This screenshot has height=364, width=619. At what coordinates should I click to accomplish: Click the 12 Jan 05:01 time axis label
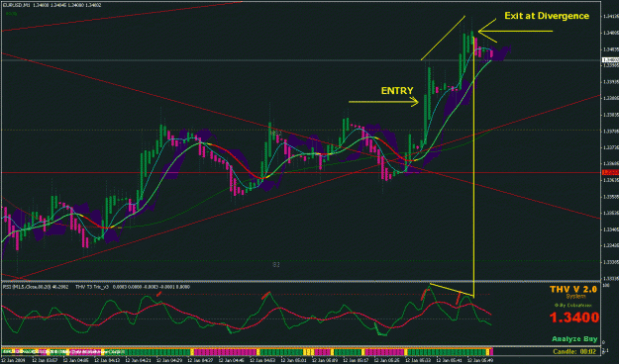coord(294,360)
